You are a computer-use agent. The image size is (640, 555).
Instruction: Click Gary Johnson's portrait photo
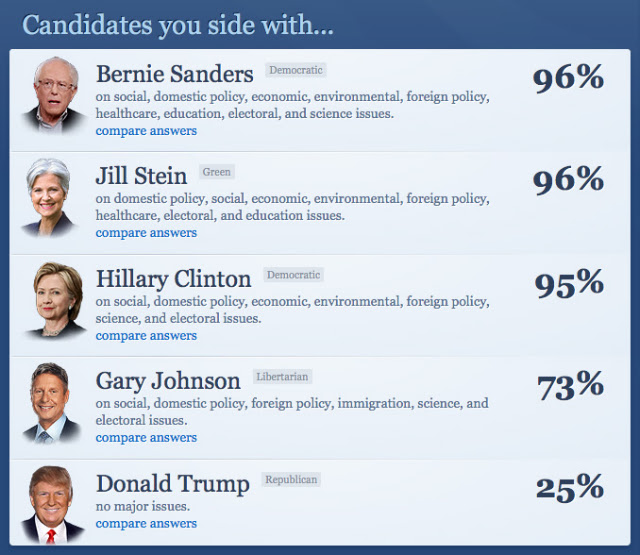[x=51, y=403]
